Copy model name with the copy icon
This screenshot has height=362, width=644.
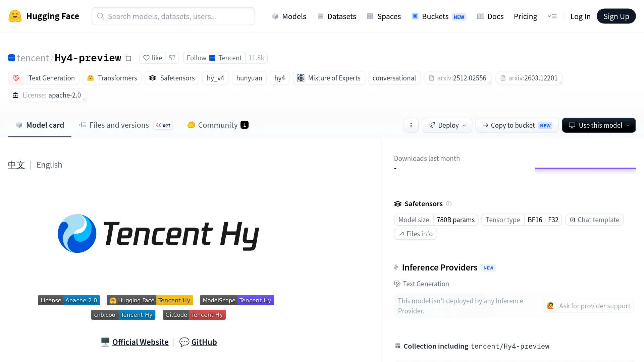128,58
